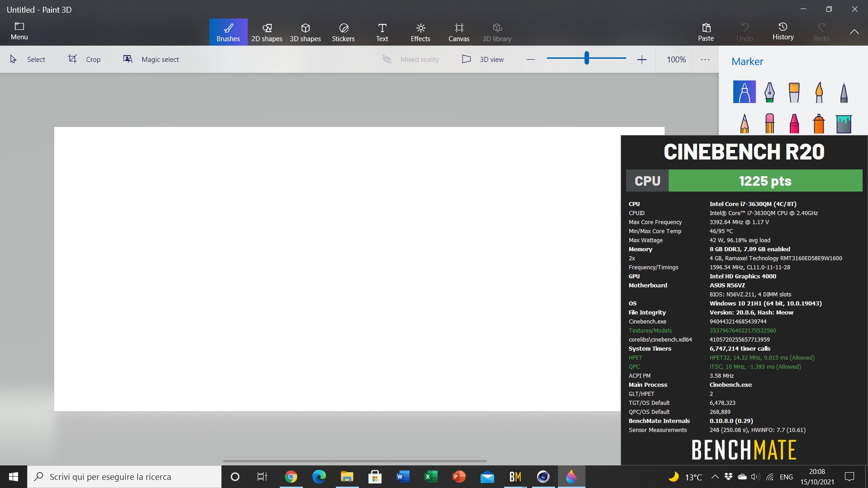868x488 pixels.
Task: Activate Magic select
Action: 151,59
